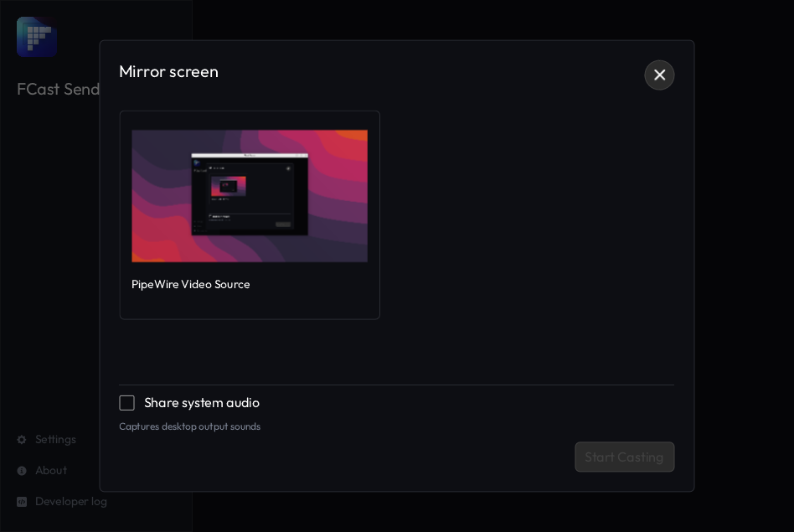The height and width of the screenshot is (532, 794).
Task: Click the Developer log code icon
Action: point(22,502)
